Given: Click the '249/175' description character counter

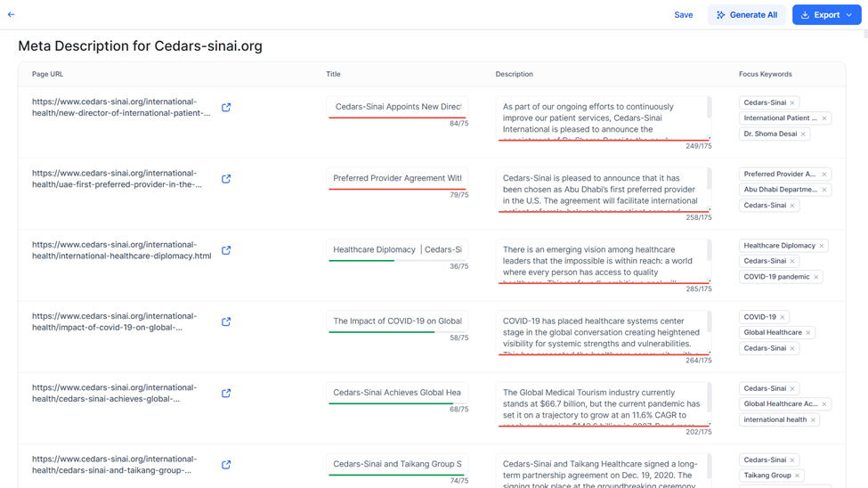Looking at the screenshot, I should pos(699,146).
